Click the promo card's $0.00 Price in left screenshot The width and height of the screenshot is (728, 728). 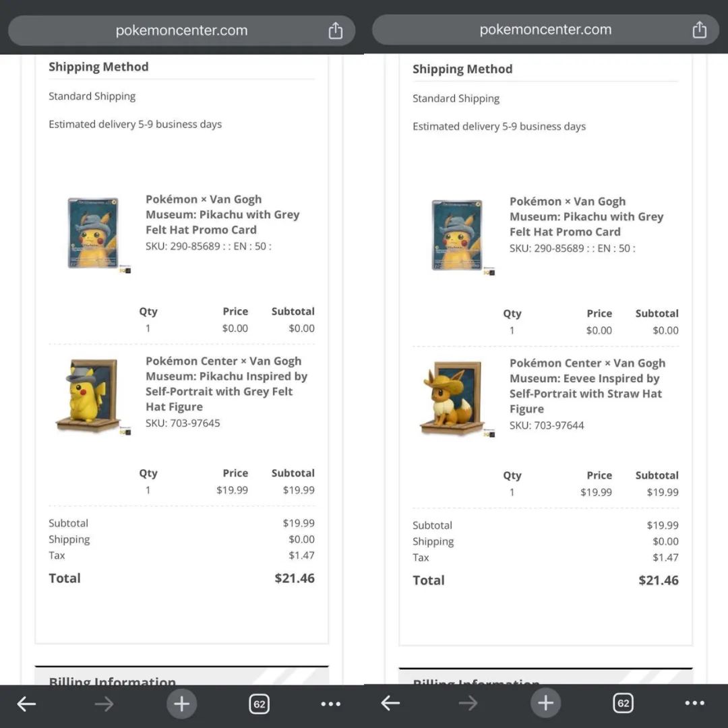pyautogui.click(x=235, y=328)
